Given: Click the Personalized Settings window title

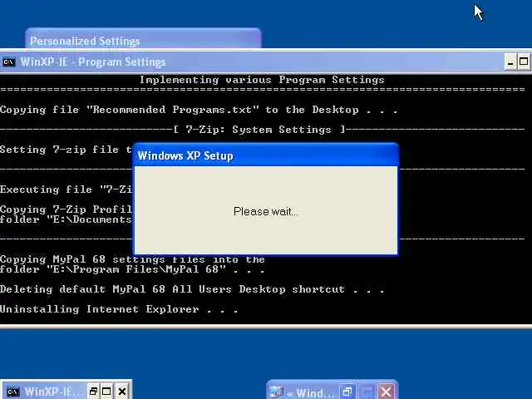Looking at the screenshot, I should click(x=85, y=41).
